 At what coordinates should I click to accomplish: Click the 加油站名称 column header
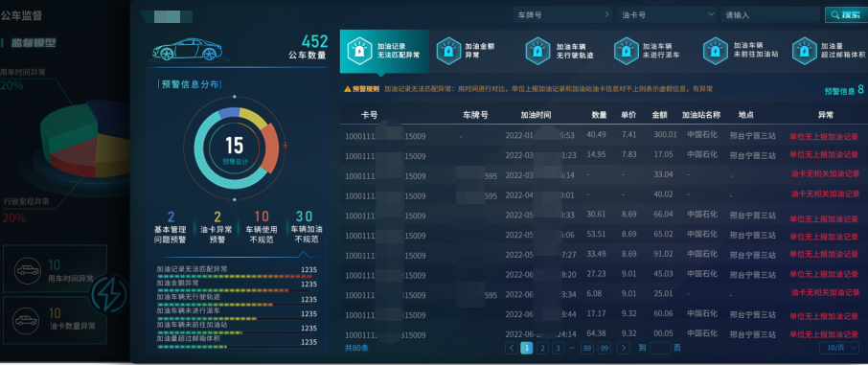click(x=701, y=115)
